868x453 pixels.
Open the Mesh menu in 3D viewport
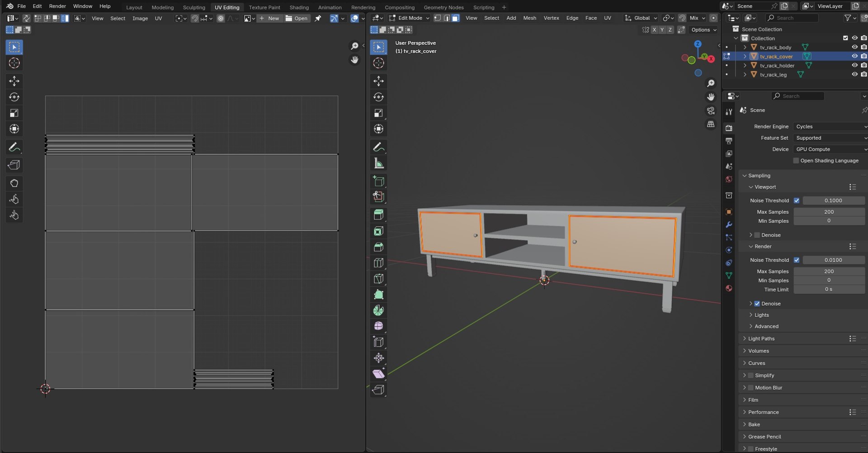tap(529, 18)
